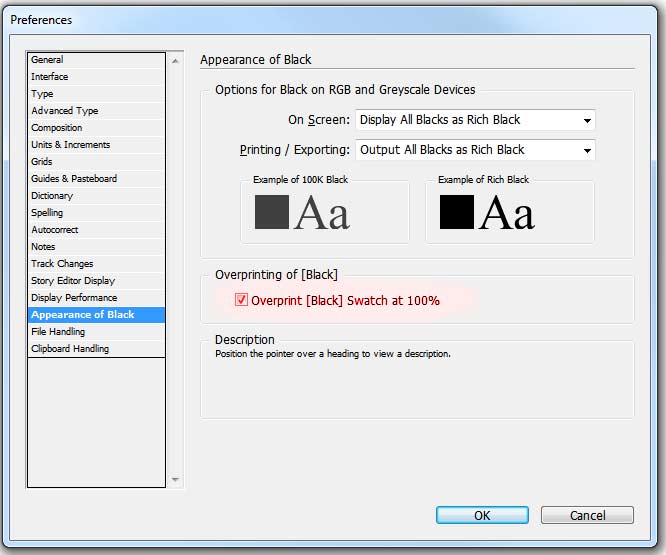Image resolution: width=666 pixels, height=555 pixels.
Task: Open the Type preferences category
Action: [96, 94]
